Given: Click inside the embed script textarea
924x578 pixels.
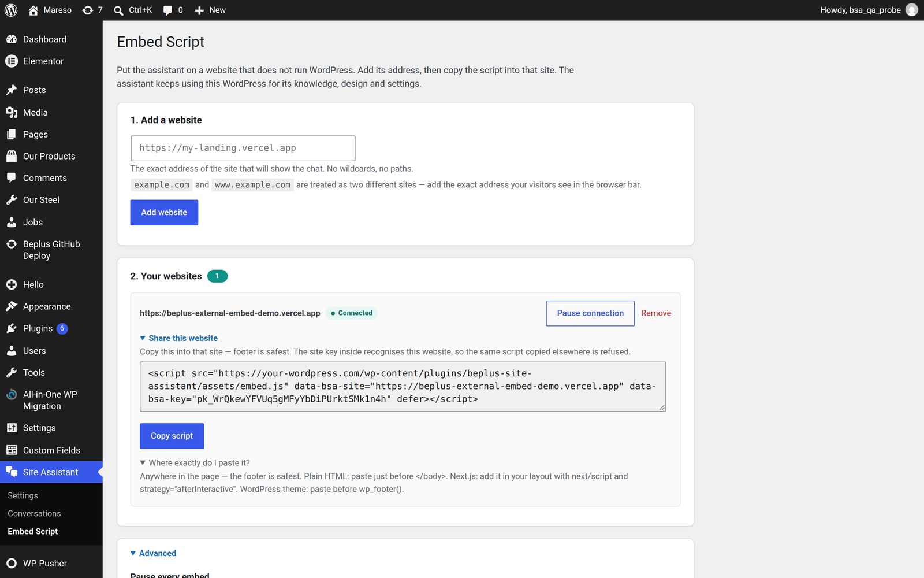Looking at the screenshot, I should click(403, 387).
